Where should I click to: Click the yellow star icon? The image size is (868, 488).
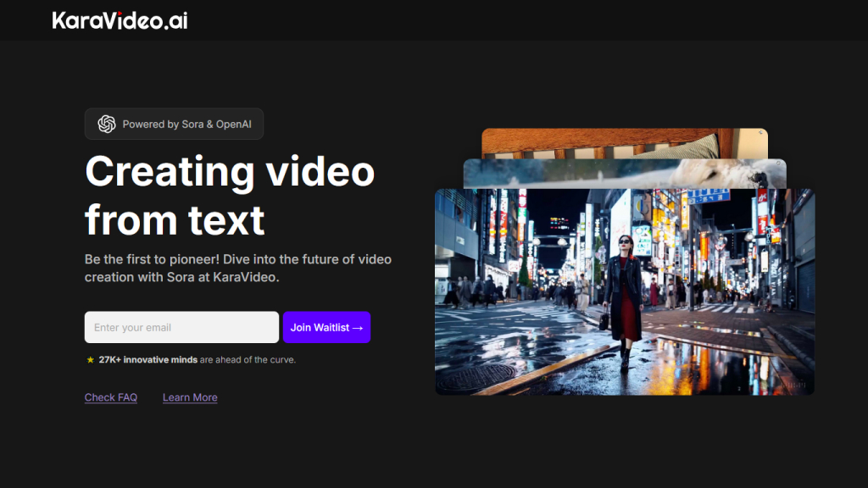coord(90,359)
